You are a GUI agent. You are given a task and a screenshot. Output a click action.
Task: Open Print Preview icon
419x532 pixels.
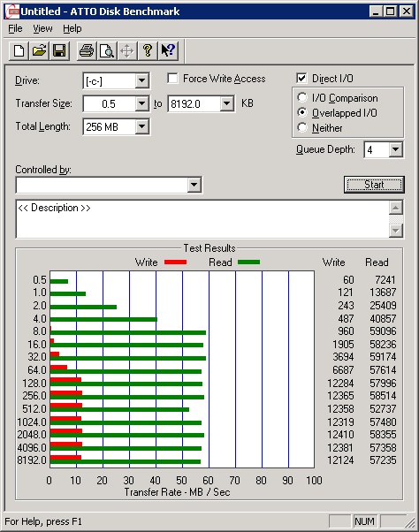pyautogui.click(x=107, y=51)
